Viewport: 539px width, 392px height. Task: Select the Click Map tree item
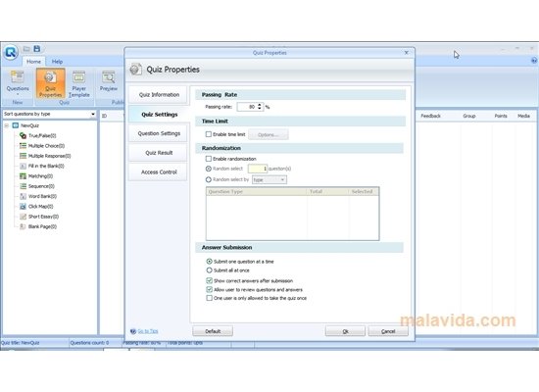pos(40,207)
